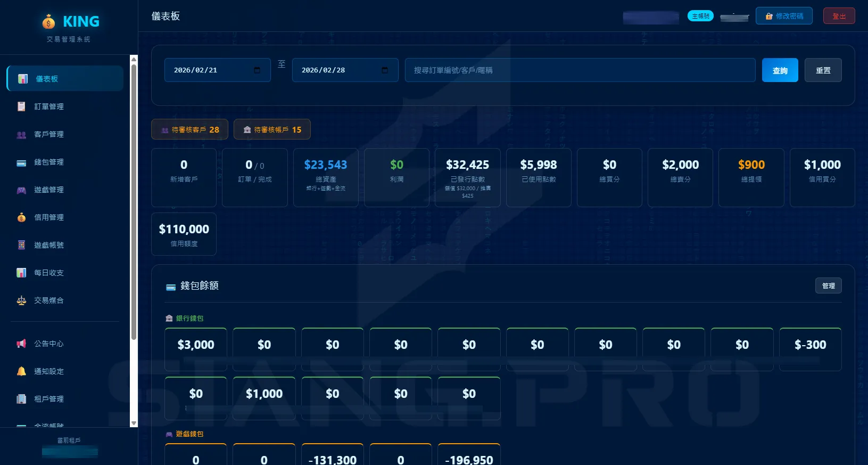Screen dimensions: 868x465
Task: Click the gamepad icon beside 遊戲管理
Action: [x=21, y=190]
